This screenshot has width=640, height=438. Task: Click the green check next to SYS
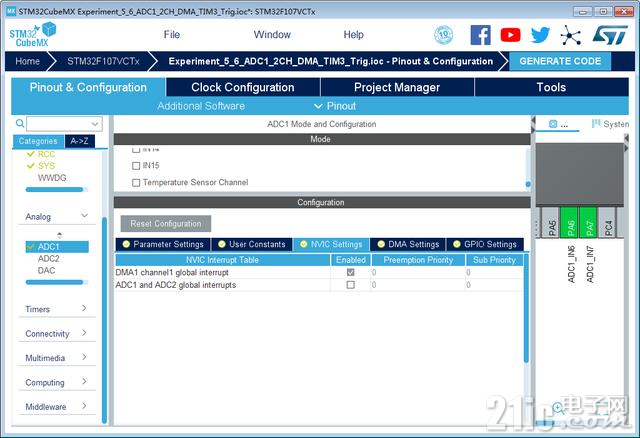31,166
